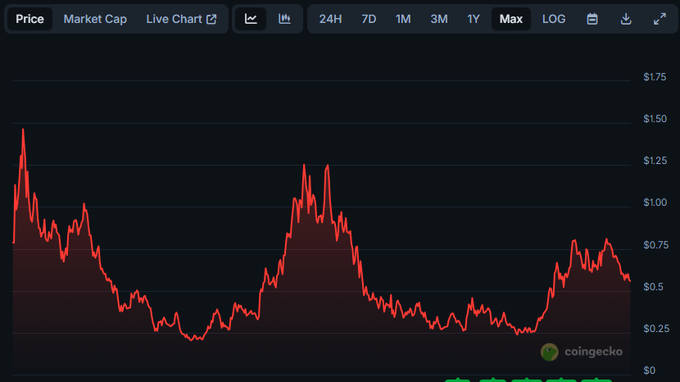Screen dimensions: 680x382
Task: Toggle LOG scale on the chart
Action: click(554, 19)
